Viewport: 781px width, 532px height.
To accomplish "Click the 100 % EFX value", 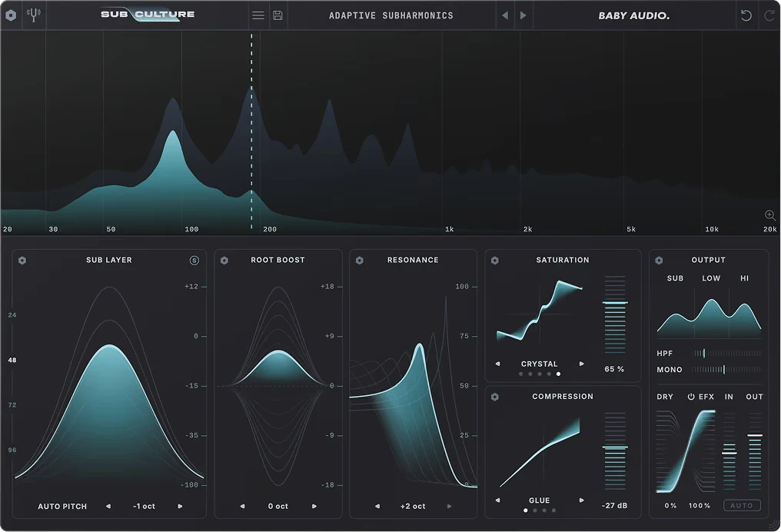I will click(x=700, y=505).
